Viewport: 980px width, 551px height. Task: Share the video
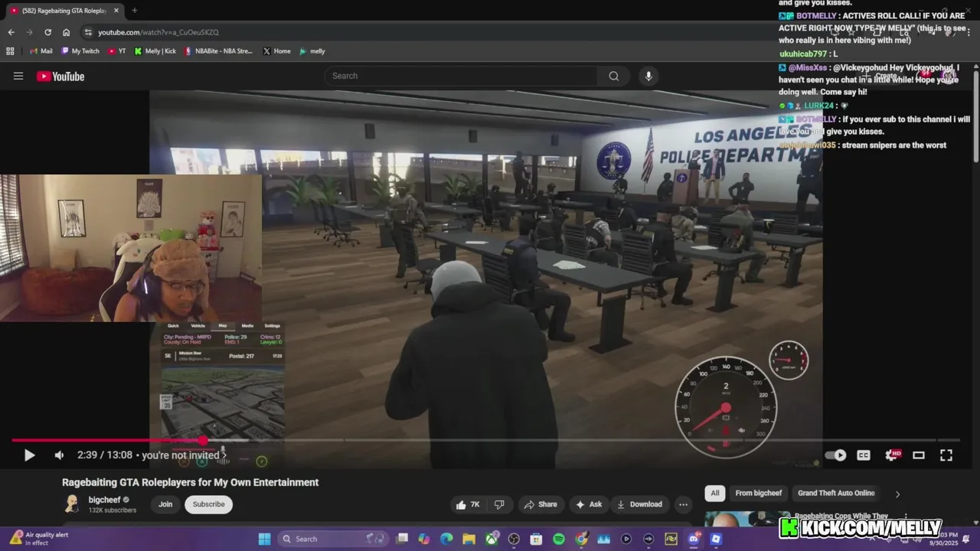[541, 504]
